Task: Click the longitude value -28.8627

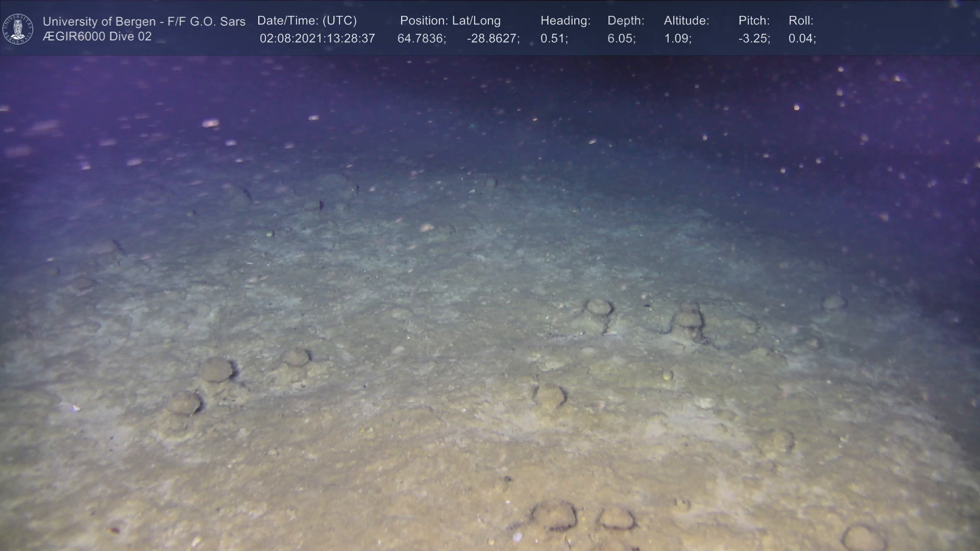Action: 493,39
